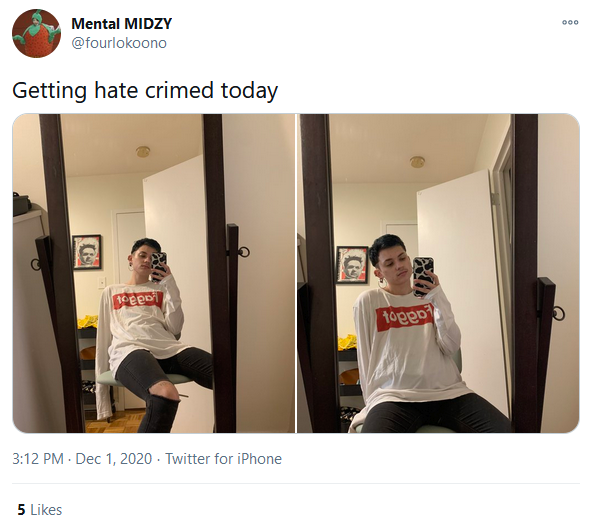The height and width of the screenshot is (532, 593).
Task: Open the Mental MIDZY display name link
Action: pyautogui.click(x=121, y=24)
